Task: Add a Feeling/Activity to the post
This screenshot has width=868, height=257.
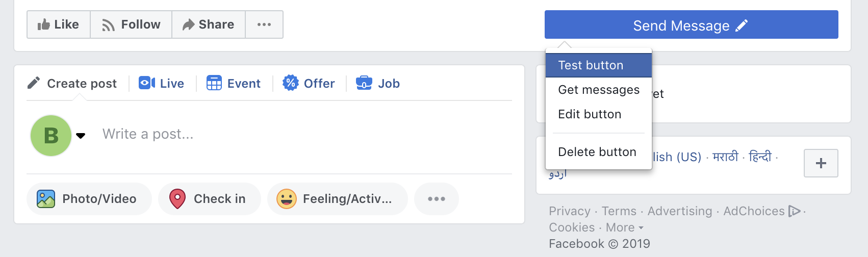Action: [337, 199]
